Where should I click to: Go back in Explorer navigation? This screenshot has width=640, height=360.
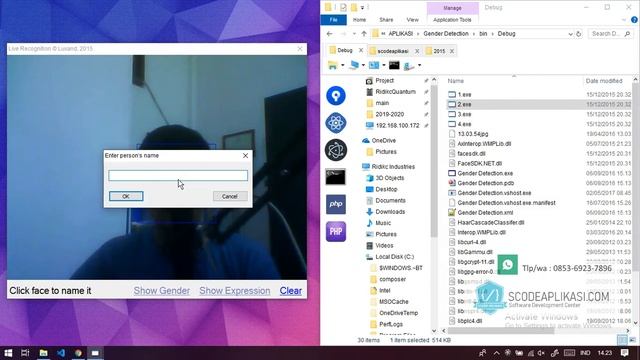(329, 34)
